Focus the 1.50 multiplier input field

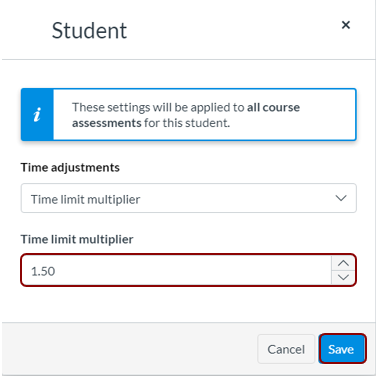tap(177, 270)
